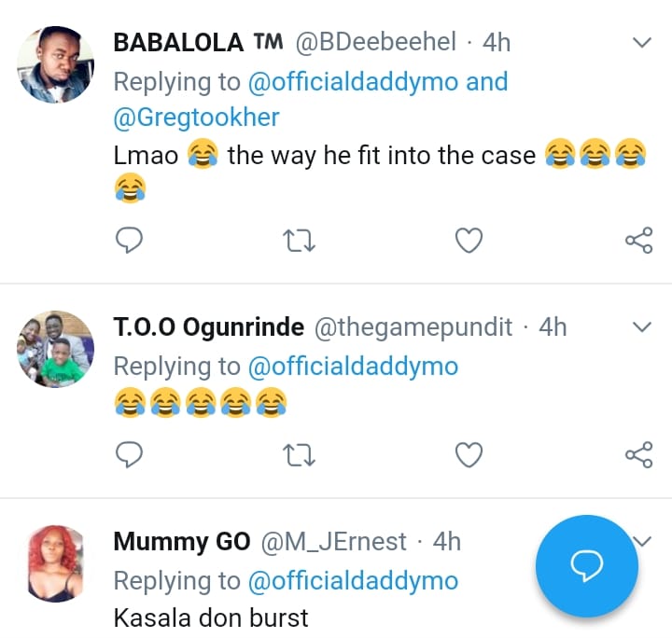672x638 pixels.
Task: Like T.O.O Ogunrinde's tweet
Action: (469, 454)
